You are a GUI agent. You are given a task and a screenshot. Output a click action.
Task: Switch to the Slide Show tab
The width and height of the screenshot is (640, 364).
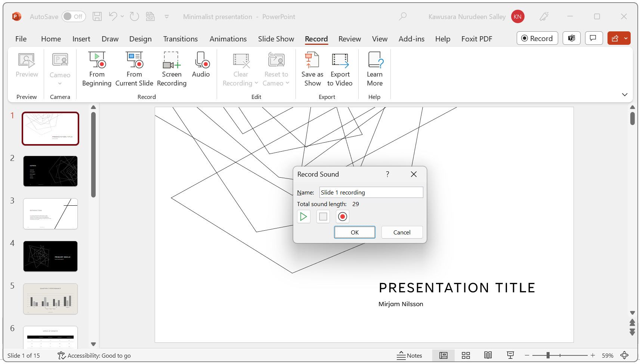point(276,39)
